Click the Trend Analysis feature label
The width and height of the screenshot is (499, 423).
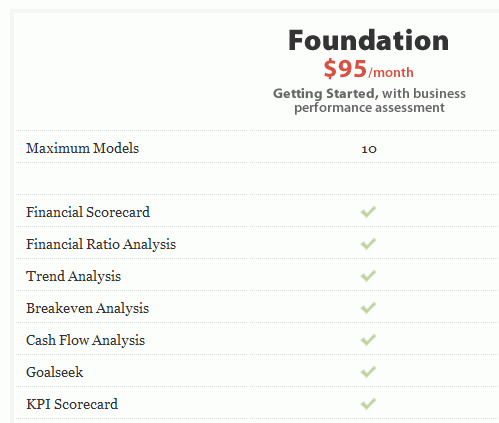(x=74, y=276)
